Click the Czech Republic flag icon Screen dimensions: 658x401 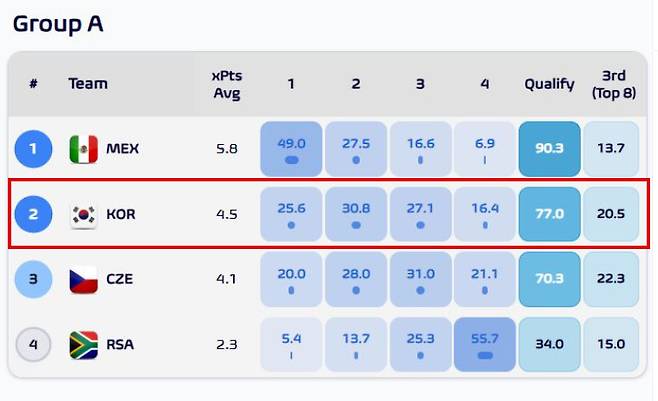click(x=83, y=280)
